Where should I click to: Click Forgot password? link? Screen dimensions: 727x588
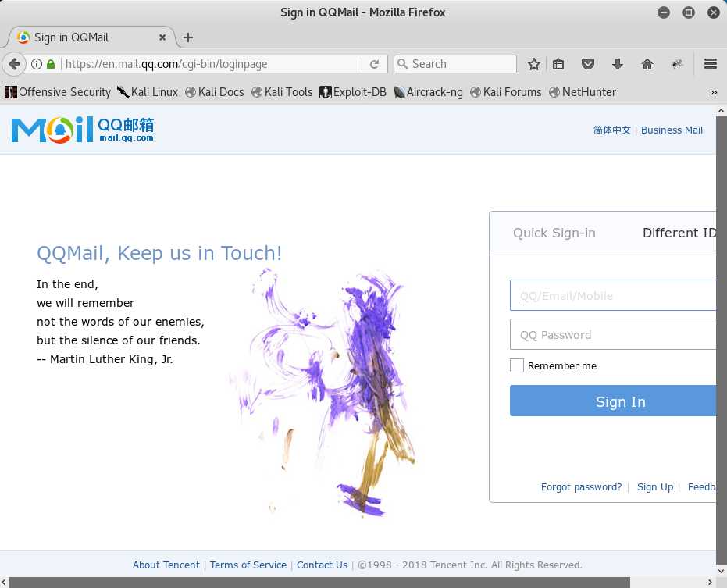[582, 487]
